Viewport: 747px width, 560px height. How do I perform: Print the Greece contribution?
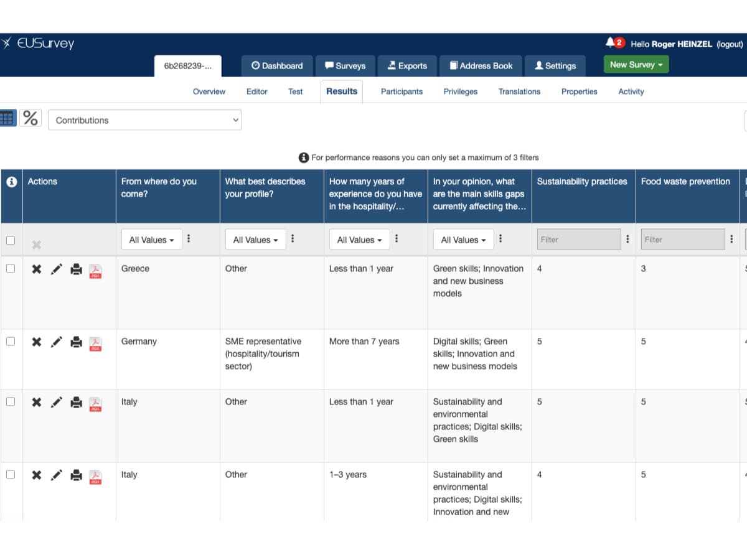tap(76, 269)
